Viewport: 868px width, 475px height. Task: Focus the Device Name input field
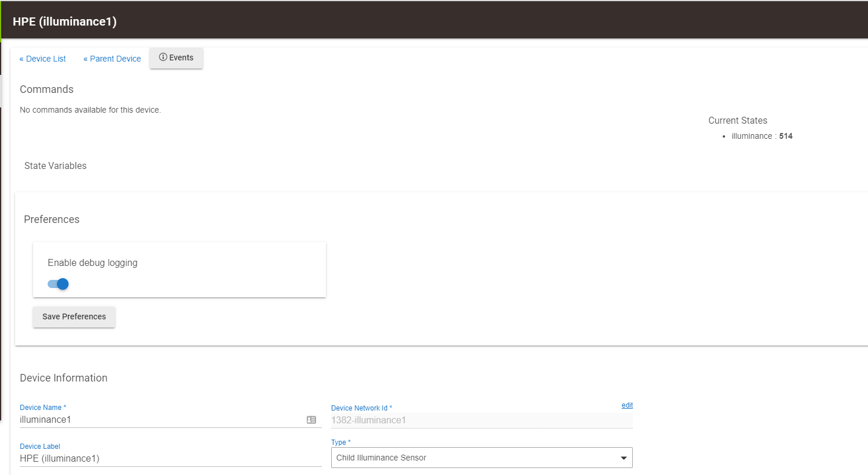pyautogui.click(x=160, y=420)
